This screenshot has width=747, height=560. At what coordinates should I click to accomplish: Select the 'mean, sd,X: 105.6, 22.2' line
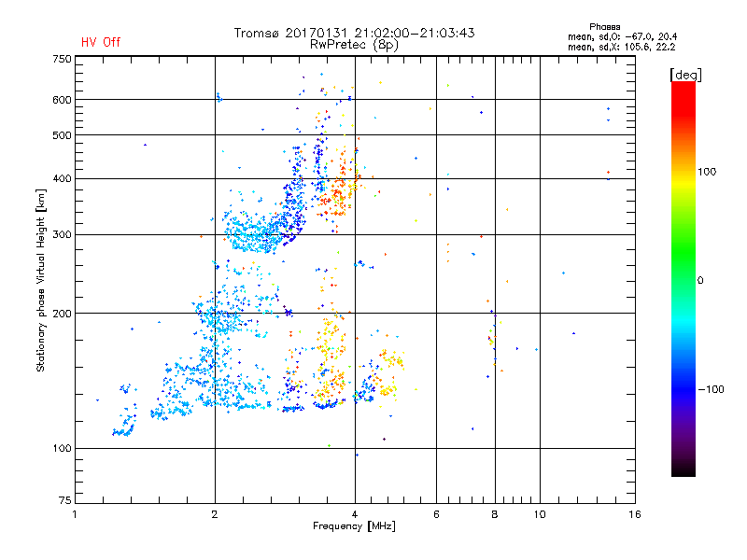(x=621, y=47)
